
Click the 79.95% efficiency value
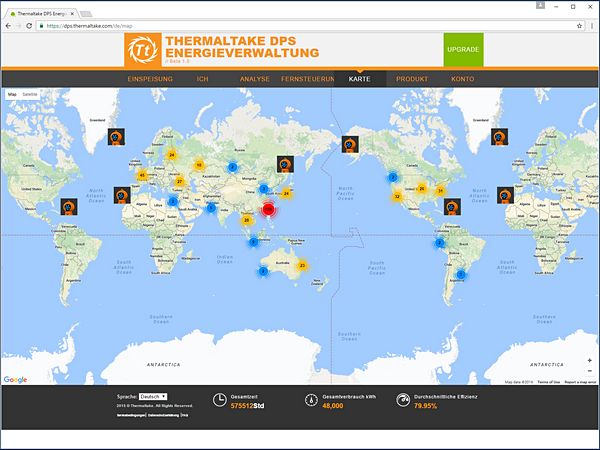425,406
